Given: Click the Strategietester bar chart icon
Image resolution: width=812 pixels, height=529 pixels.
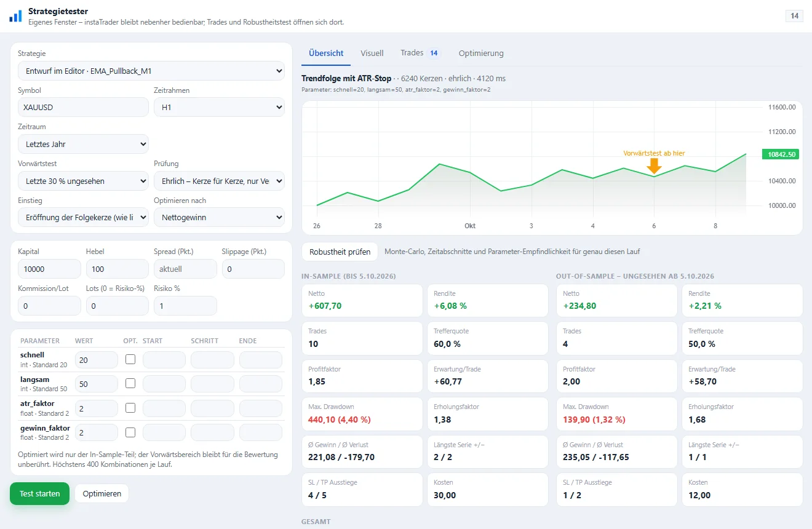Looking at the screenshot, I should point(15,16).
